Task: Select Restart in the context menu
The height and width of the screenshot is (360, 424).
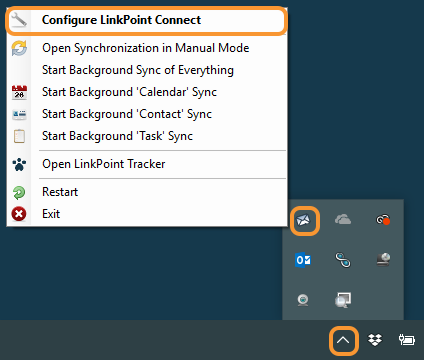Action: coord(147,192)
